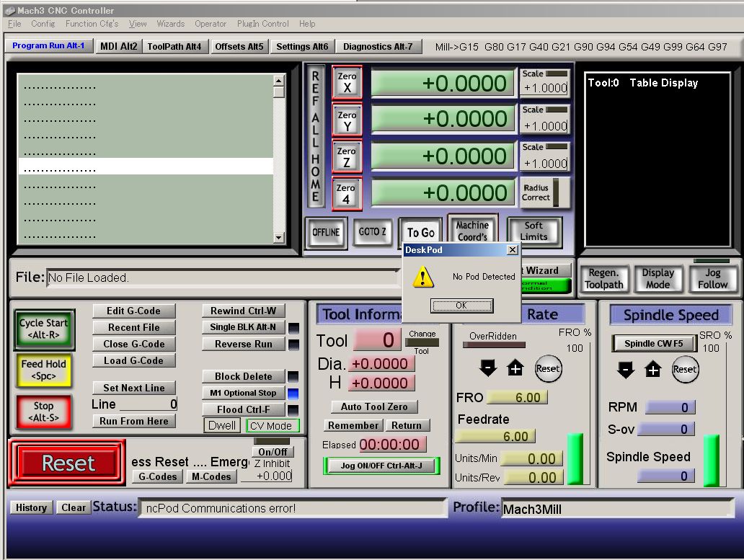The width and height of the screenshot is (744, 560).
Task: Click the G-code list scroll-down arrow
Action: coord(279,238)
